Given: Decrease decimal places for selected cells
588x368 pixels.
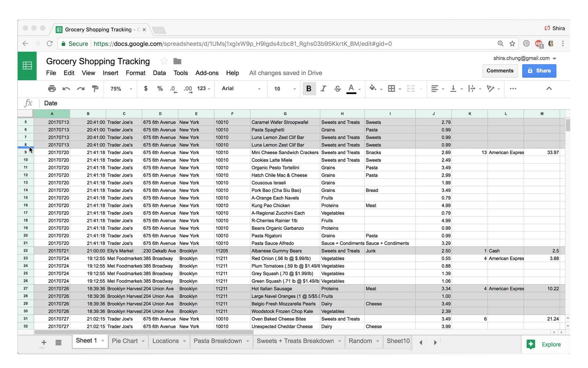Looking at the screenshot, I should (173, 89).
